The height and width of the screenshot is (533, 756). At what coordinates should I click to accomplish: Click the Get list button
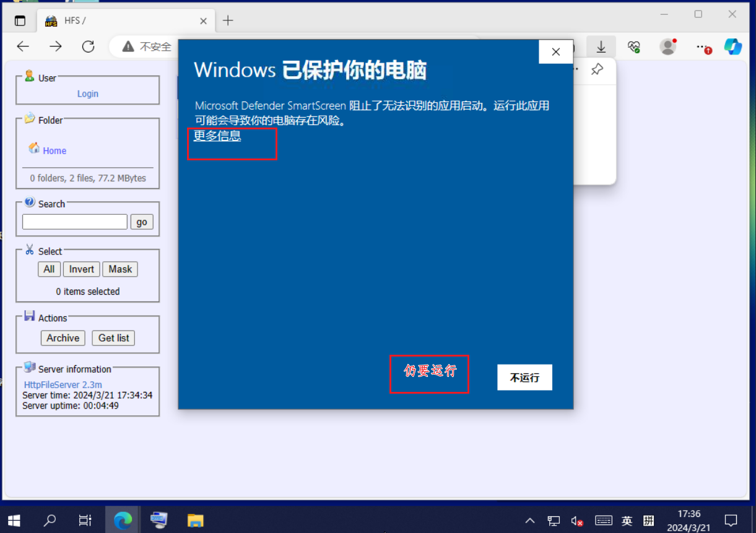pyautogui.click(x=114, y=337)
